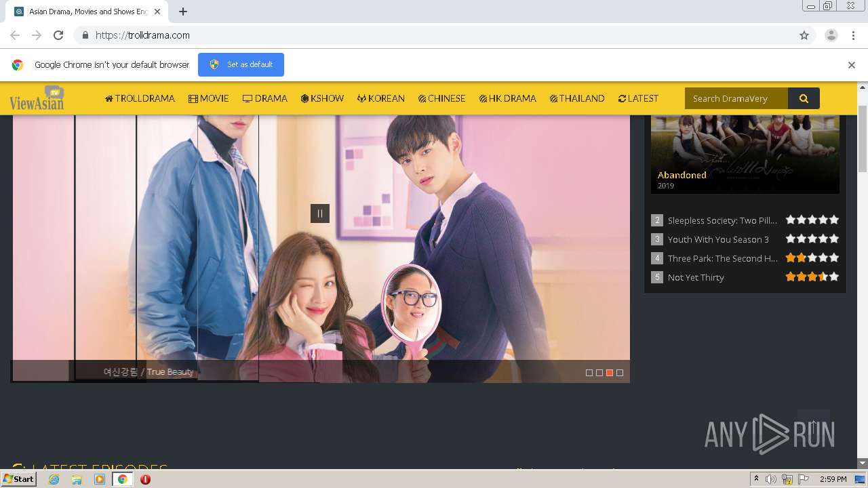Submit search with the magnifier button
Image resolution: width=868 pixels, height=488 pixels.
pos(804,98)
